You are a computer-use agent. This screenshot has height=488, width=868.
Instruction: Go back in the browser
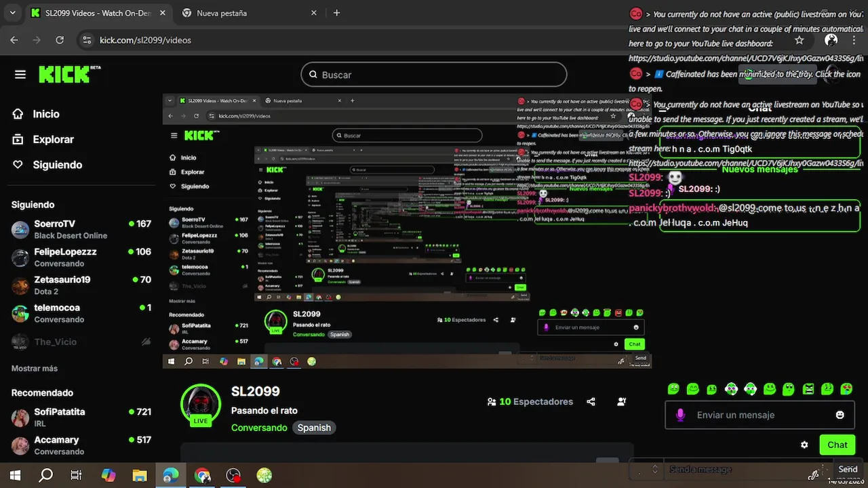click(x=14, y=40)
